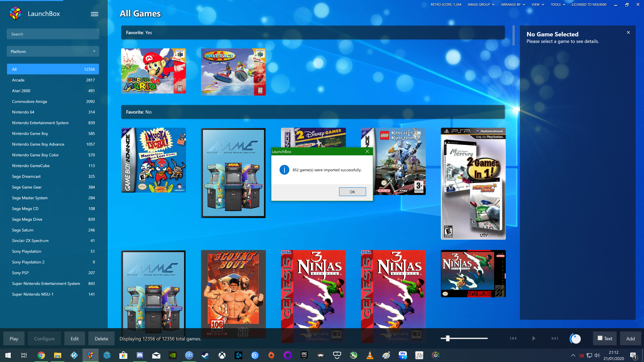Viewport: 644px width, 362px height.
Task: Open the Platform filter dropdown
Action: [x=53, y=51]
